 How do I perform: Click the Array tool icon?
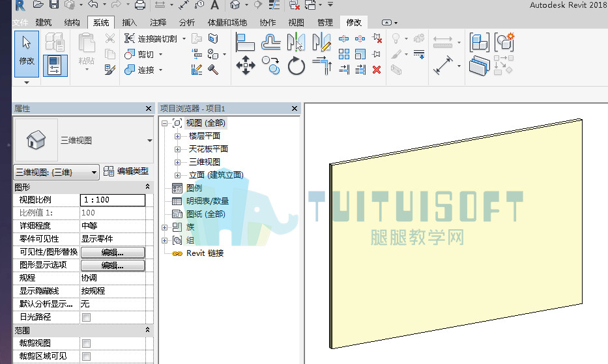(343, 54)
